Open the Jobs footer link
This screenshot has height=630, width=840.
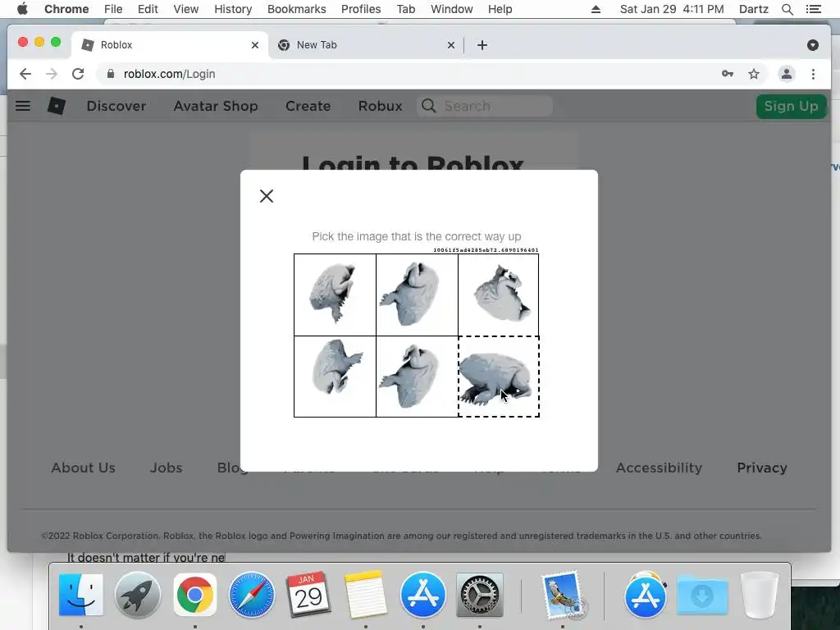166,468
